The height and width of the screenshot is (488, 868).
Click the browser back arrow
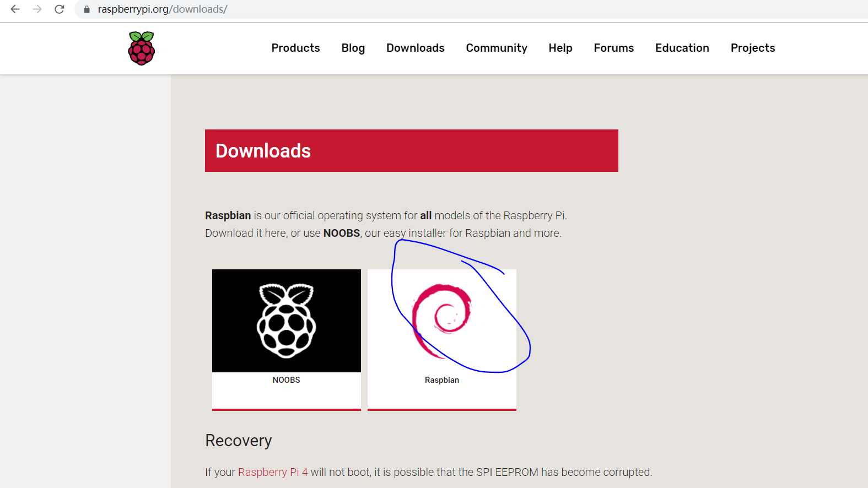(15, 9)
